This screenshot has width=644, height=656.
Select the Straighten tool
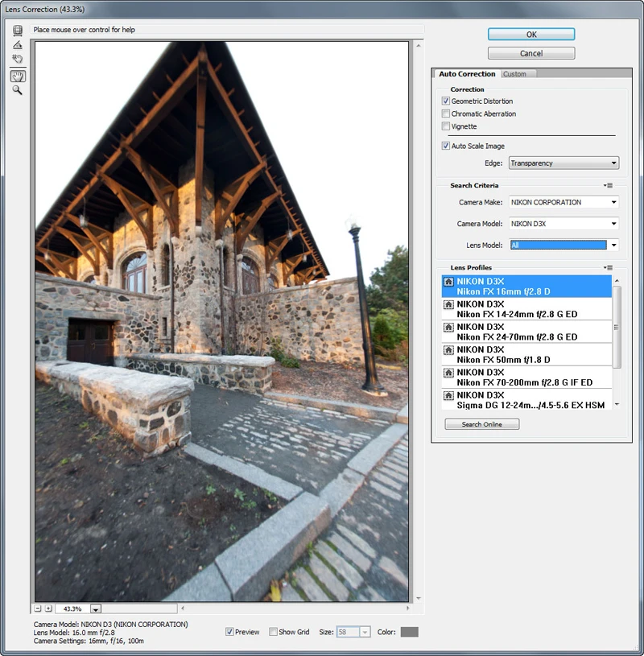18,45
